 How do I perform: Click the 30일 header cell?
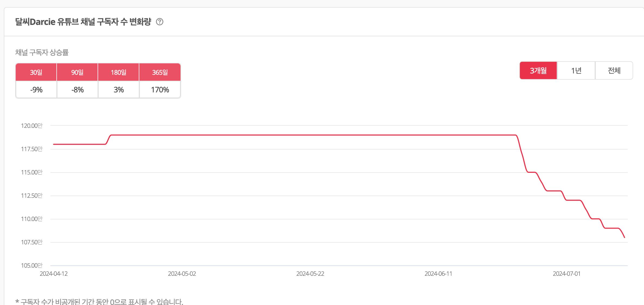pos(36,72)
